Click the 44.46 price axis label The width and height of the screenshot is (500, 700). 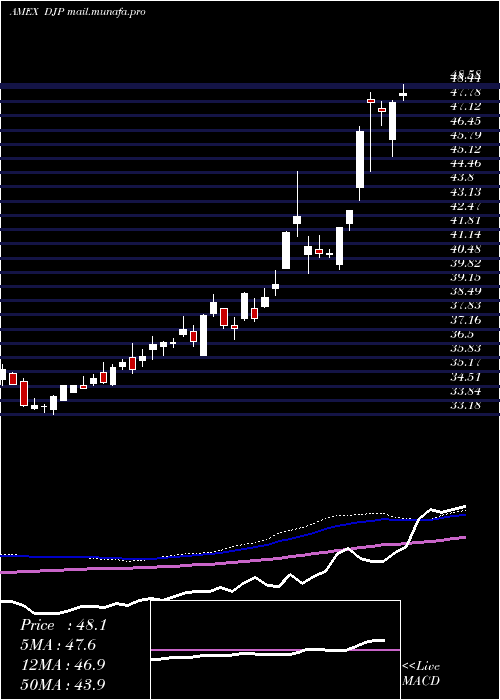point(467,163)
